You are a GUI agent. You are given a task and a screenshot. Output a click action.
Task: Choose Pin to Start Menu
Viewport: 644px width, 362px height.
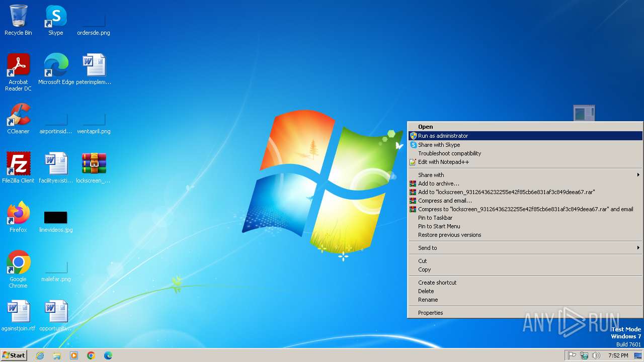point(525,226)
